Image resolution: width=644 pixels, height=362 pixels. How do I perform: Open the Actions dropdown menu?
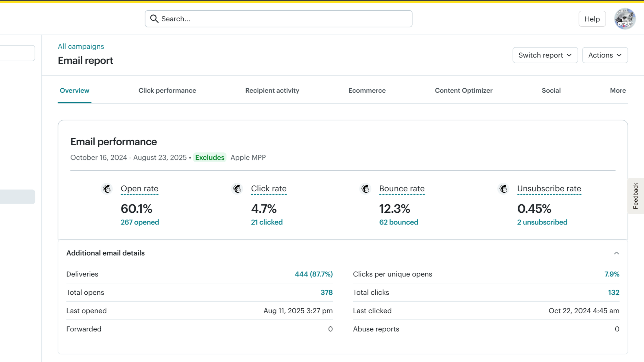click(605, 55)
